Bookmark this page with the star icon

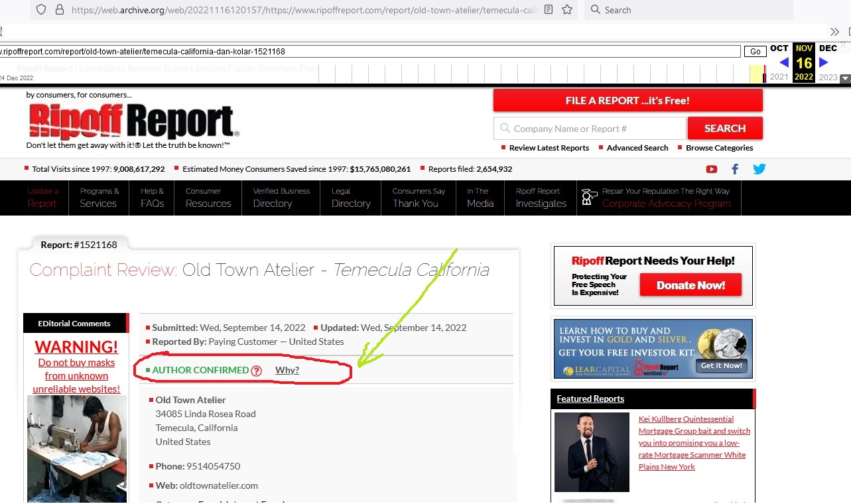pos(567,10)
